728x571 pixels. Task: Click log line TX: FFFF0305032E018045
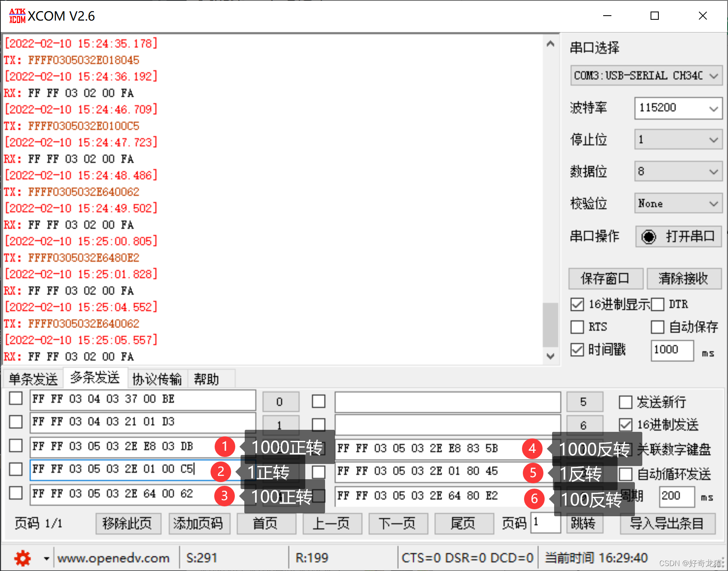[72, 61]
